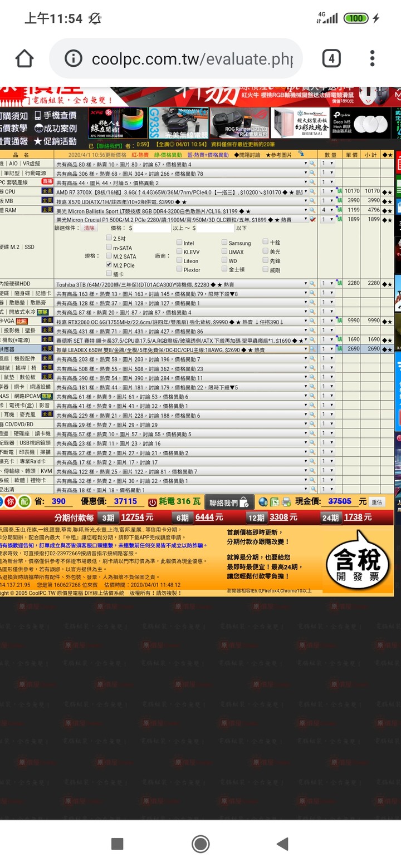
Task: Tick the m-SATA spec checkbox
Action: coord(109,247)
